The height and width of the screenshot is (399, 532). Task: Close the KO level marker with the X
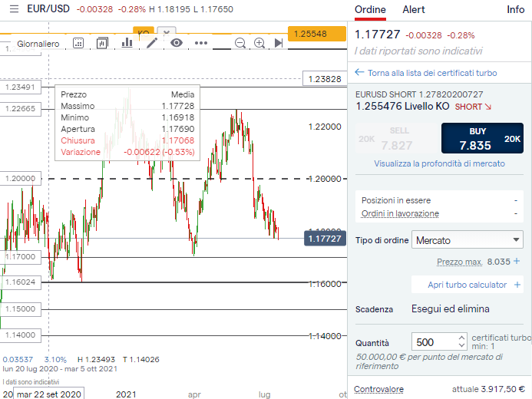167,33
